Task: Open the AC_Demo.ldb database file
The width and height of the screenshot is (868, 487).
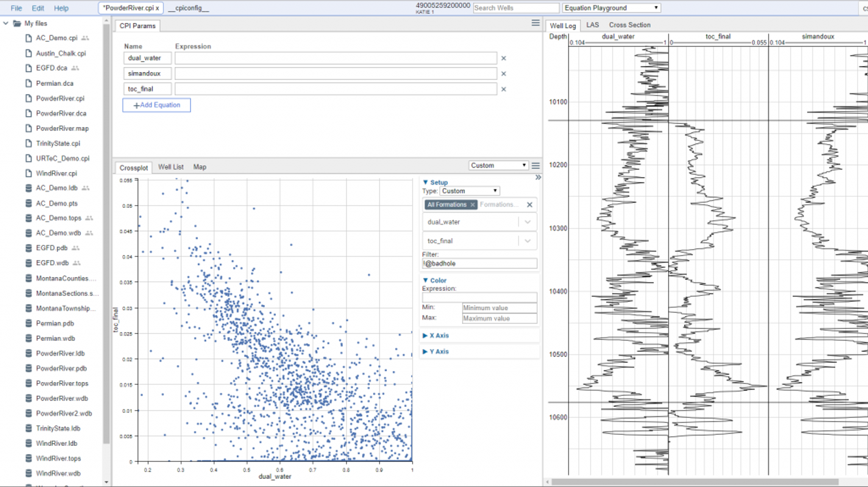Action: 56,188
